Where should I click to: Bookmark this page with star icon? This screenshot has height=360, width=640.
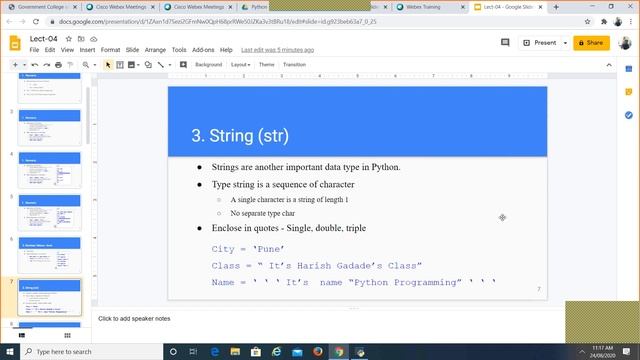(x=587, y=22)
